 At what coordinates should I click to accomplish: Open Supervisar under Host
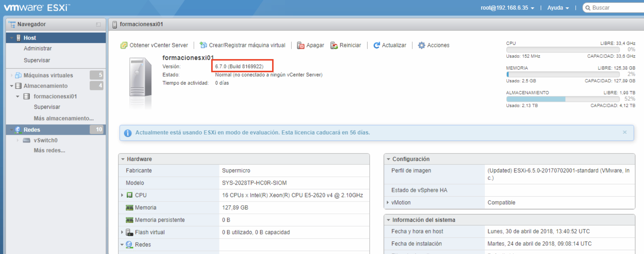[x=37, y=60]
